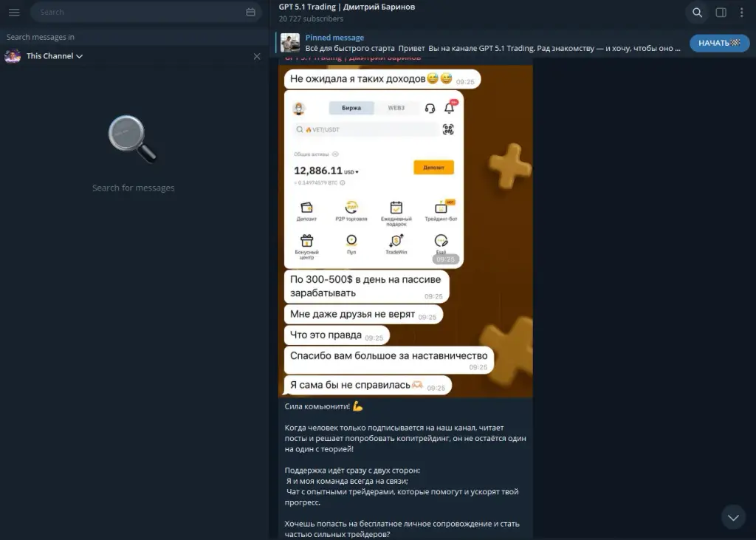Screen dimensions: 756x540
Task: Expand the This Channel search scope dropdown
Action: click(55, 56)
